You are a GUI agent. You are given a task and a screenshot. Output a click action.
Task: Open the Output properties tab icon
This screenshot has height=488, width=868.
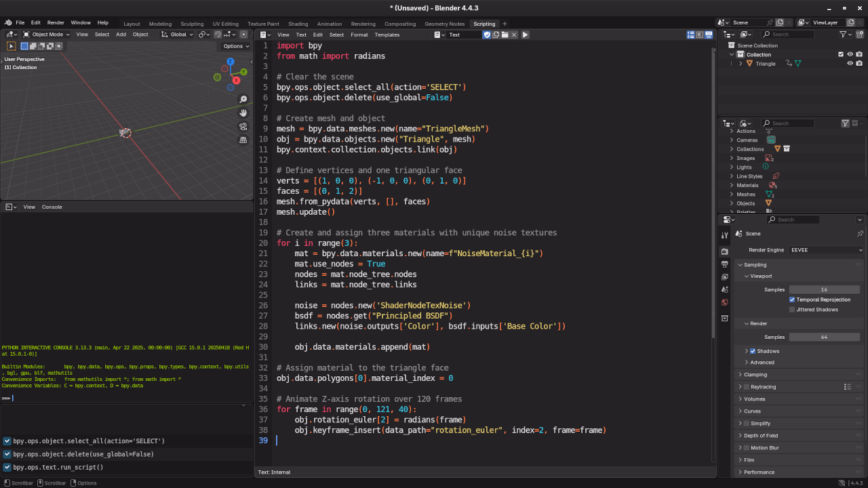click(725, 264)
